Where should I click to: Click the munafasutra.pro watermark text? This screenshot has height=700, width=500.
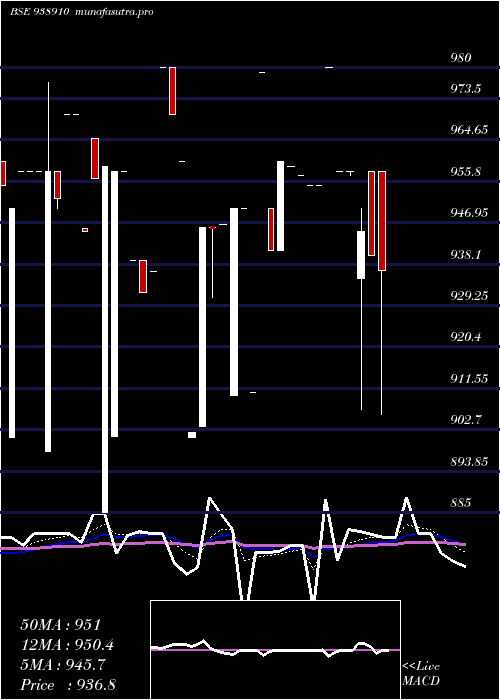[x=112, y=12]
